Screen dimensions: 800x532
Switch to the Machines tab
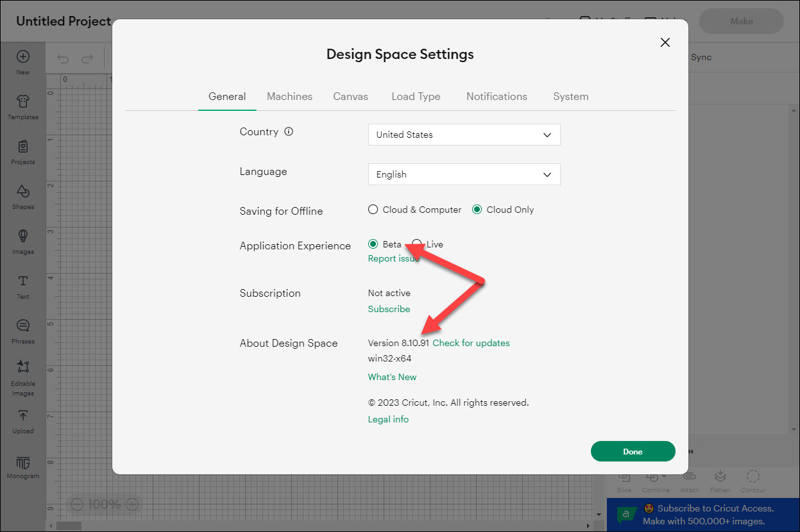[289, 97]
